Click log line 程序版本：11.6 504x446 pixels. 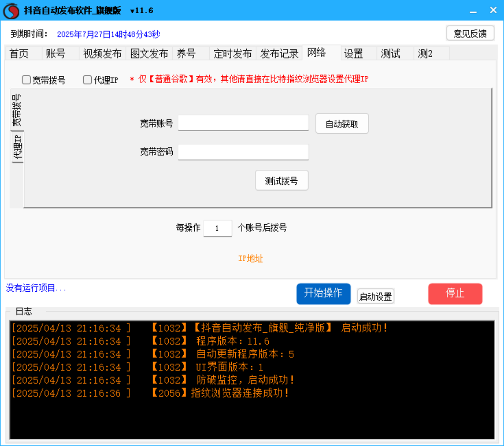click(x=141, y=341)
